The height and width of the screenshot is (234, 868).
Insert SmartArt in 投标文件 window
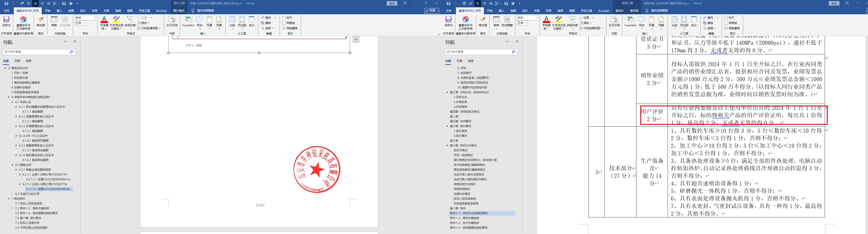(188, 21)
